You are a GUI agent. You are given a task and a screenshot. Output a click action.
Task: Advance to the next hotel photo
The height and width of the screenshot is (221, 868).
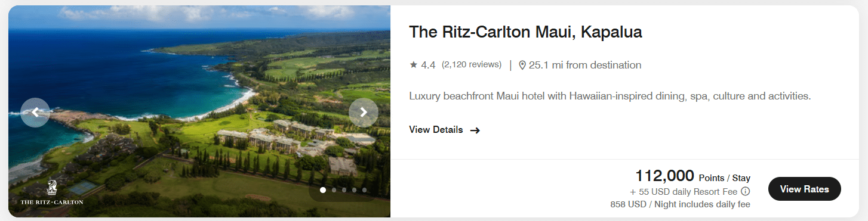(364, 113)
